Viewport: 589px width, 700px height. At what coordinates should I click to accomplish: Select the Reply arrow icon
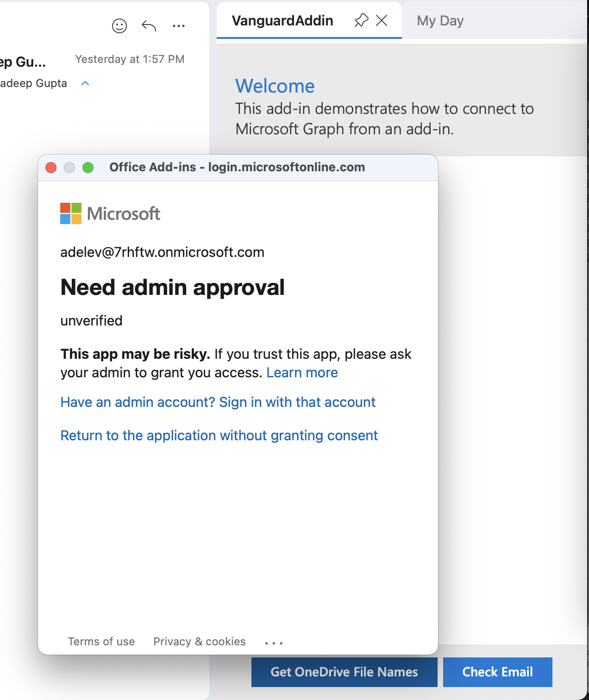pyautogui.click(x=148, y=25)
